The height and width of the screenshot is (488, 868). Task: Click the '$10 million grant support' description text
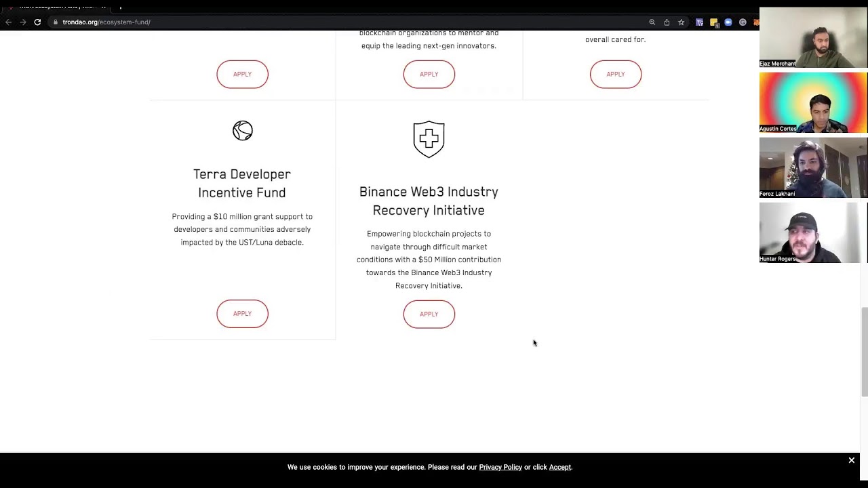pos(242,229)
